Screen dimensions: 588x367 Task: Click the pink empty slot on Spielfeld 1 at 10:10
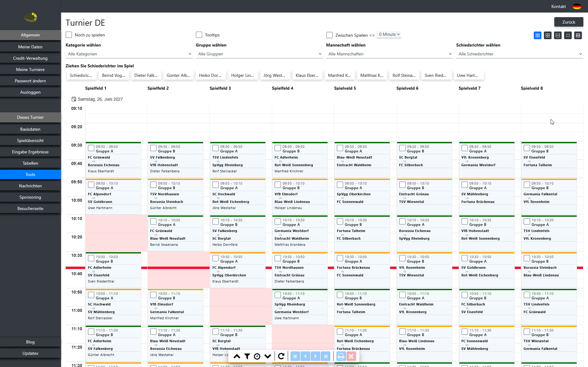(116, 233)
